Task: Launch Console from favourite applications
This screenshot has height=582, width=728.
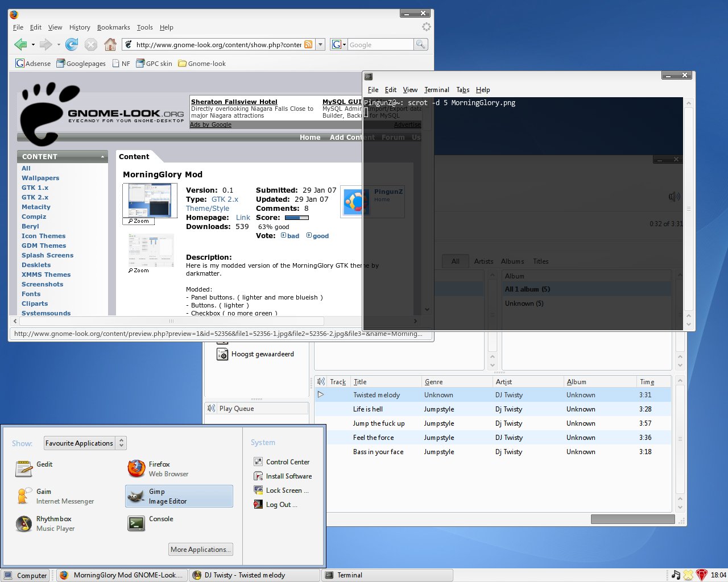Action: pyautogui.click(x=151, y=523)
